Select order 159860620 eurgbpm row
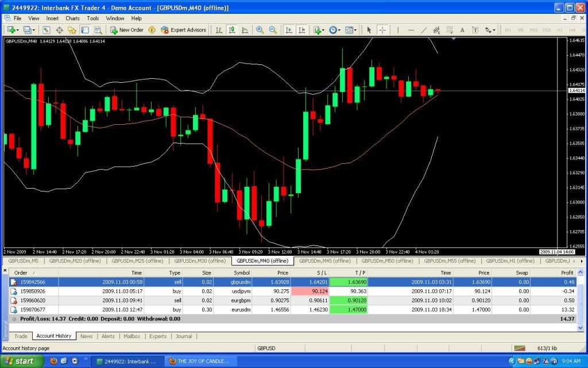This screenshot has width=588, height=368. (293, 300)
